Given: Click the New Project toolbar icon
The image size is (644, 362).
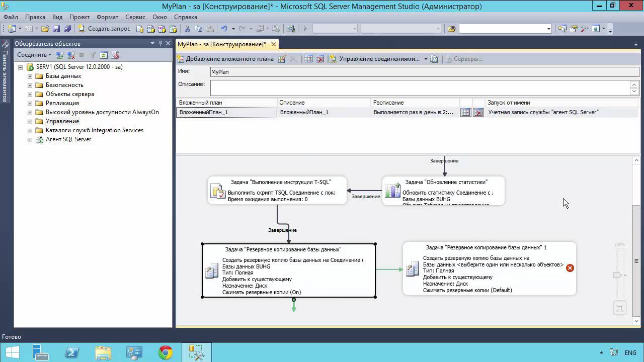Looking at the screenshot, I should [x=12, y=29].
